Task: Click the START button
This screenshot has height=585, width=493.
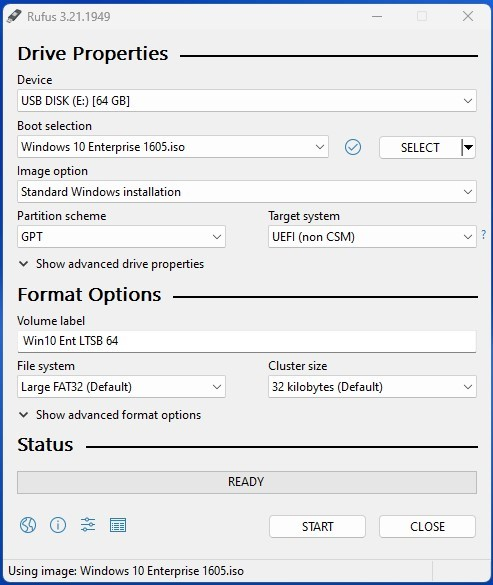Action: pyautogui.click(x=317, y=526)
